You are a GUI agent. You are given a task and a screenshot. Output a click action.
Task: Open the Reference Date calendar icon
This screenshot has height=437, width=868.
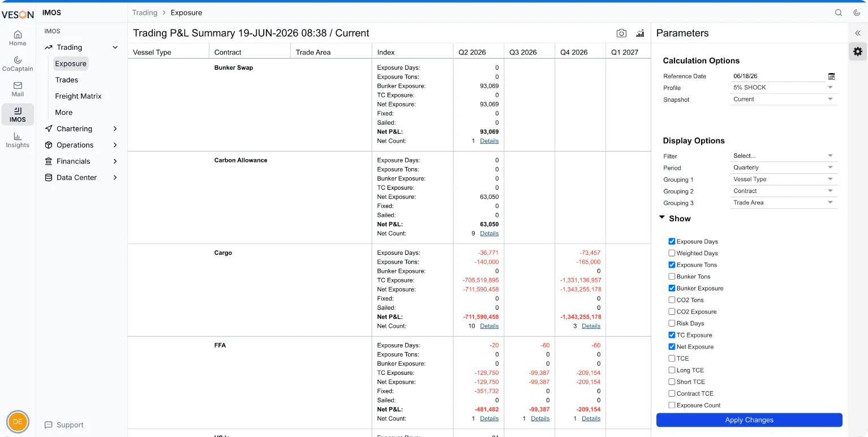pos(831,76)
